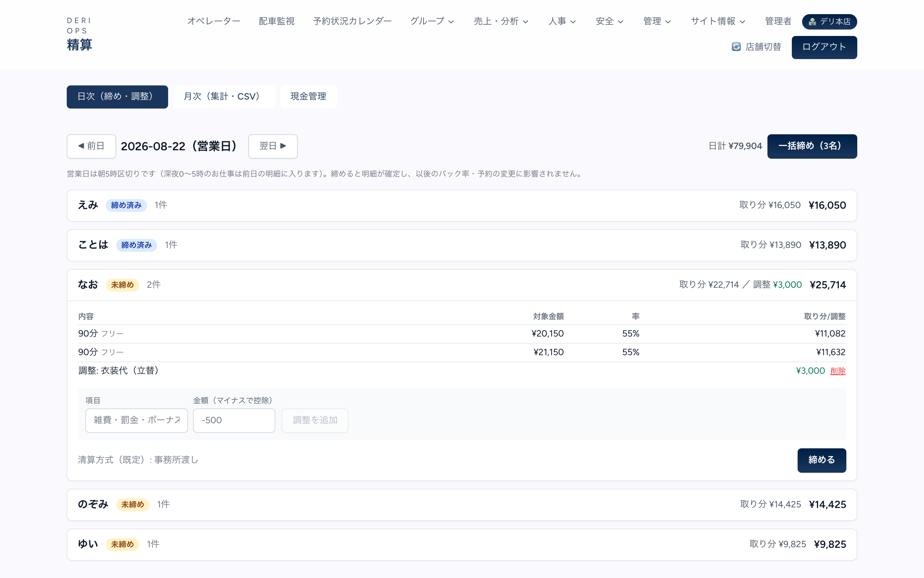
Task: Click the green ¥3,000 adjustment amount in table
Action: click(810, 371)
